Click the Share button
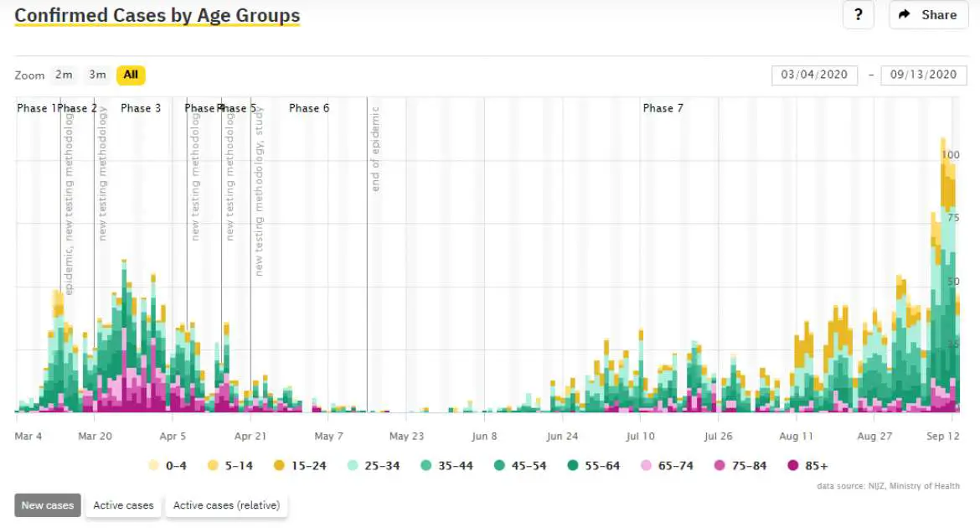 (928, 15)
